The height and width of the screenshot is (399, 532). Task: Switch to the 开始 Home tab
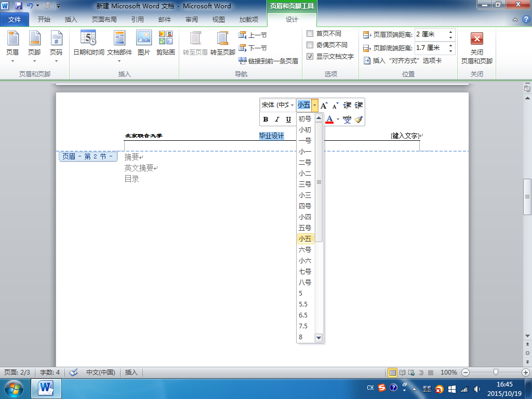pos(44,20)
